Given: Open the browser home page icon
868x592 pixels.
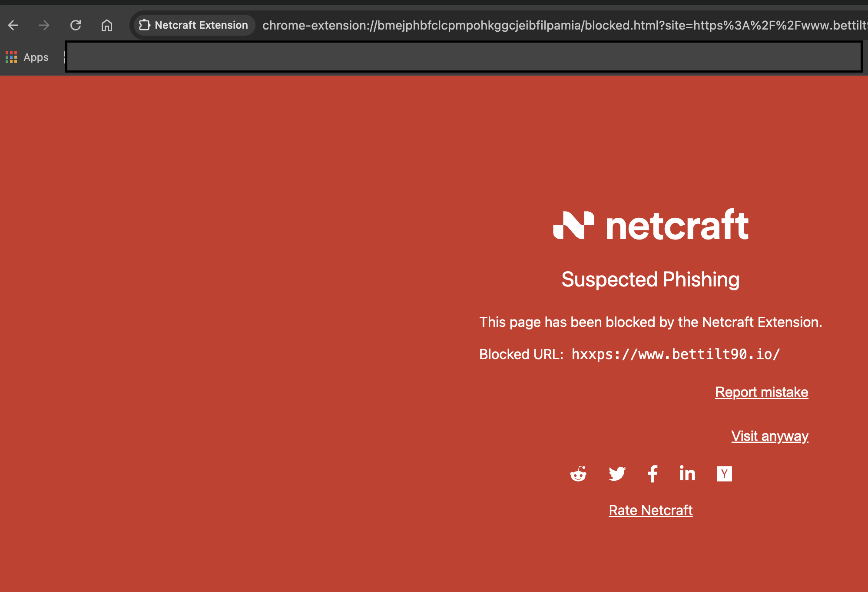Looking at the screenshot, I should pyautogui.click(x=107, y=25).
